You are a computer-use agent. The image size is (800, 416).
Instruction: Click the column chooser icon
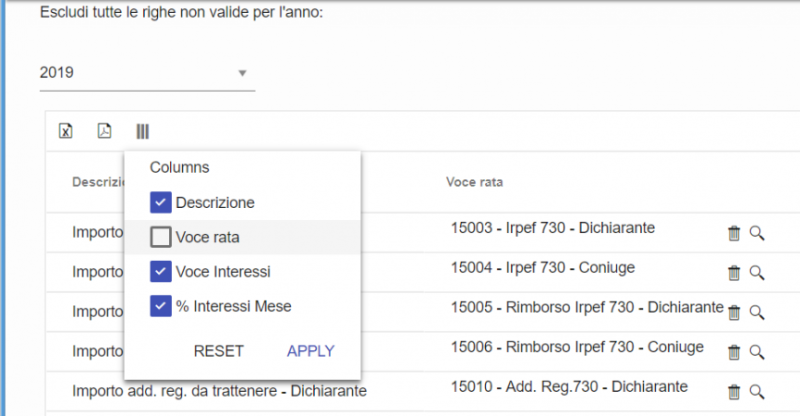click(143, 131)
